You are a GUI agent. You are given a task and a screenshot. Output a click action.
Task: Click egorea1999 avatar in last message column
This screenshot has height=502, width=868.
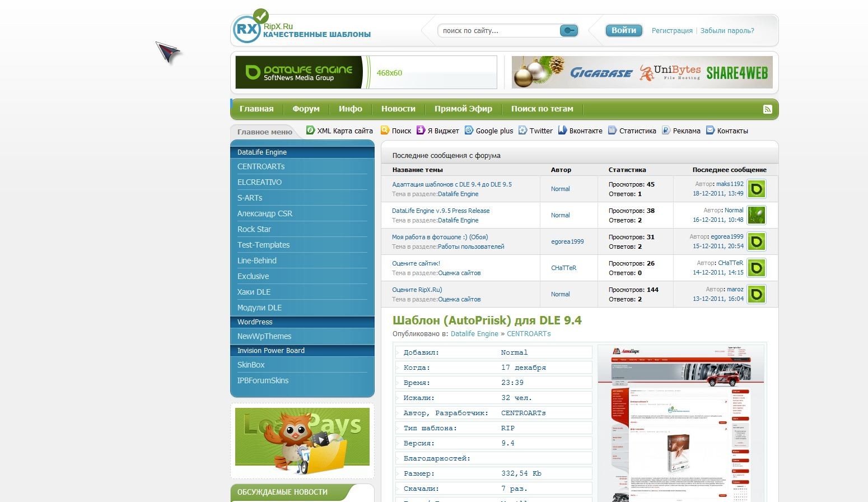[757, 241]
